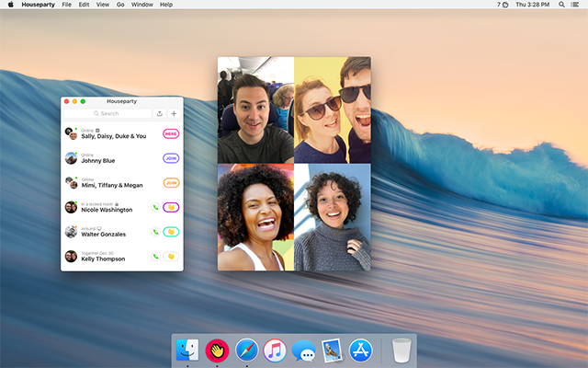Open Houseparty from the dock

coord(217,351)
